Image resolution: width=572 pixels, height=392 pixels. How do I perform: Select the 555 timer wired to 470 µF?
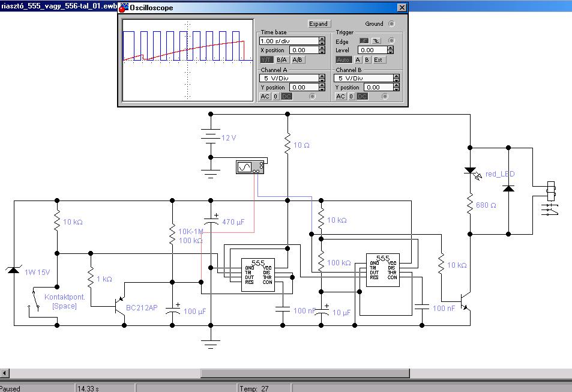(258, 275)
